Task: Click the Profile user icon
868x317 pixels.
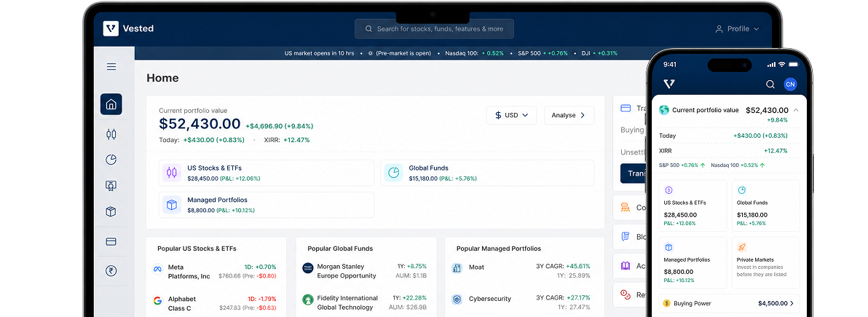Action: [x=719, y=29]
